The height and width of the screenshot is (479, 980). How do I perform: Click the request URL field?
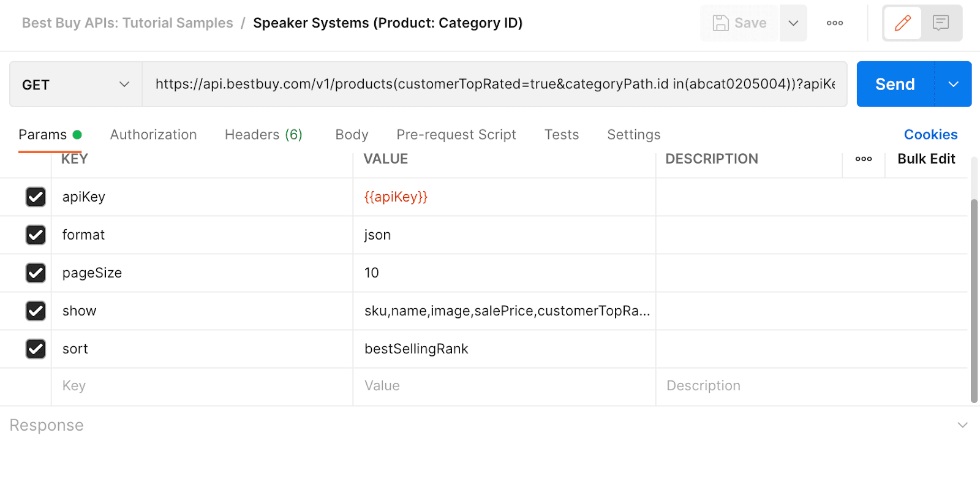(x=495, y=85)
